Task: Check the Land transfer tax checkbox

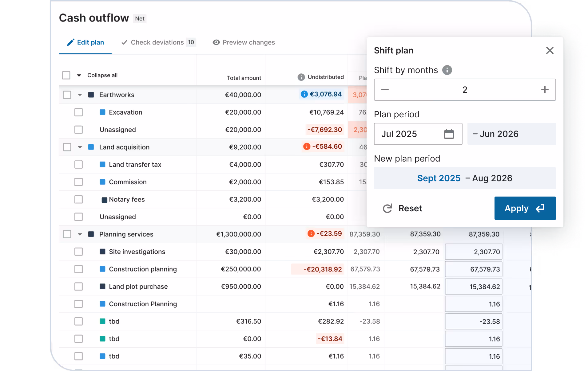Action: [79, 165]
